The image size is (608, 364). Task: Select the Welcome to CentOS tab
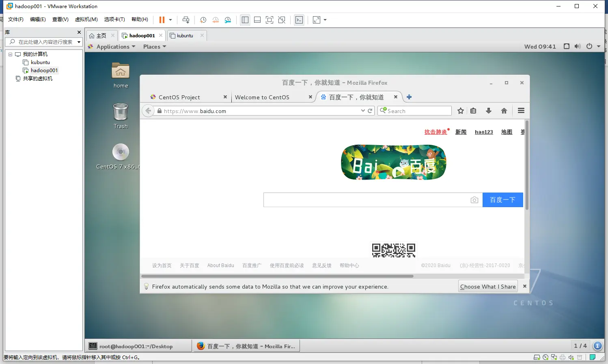(x=262, y=97)
